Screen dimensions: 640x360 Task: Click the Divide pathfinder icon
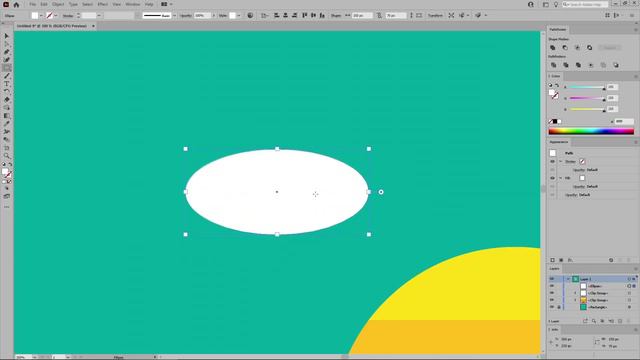553,65
